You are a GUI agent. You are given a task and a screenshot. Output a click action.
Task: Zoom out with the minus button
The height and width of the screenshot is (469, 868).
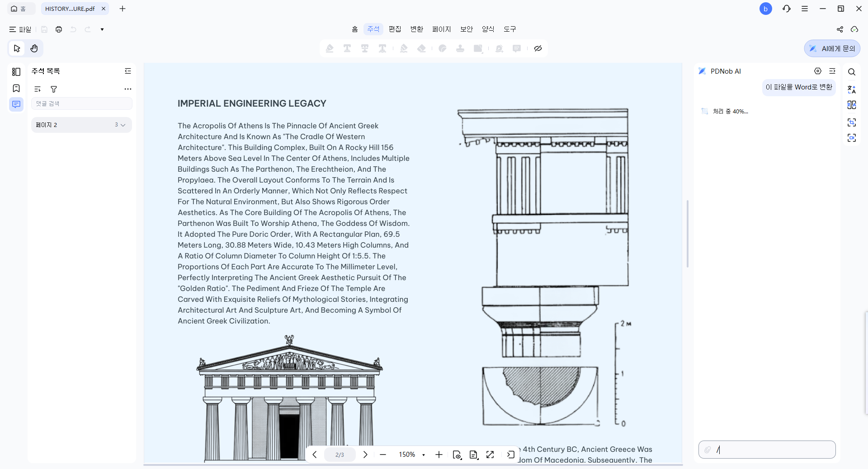(x=383, y=455)
